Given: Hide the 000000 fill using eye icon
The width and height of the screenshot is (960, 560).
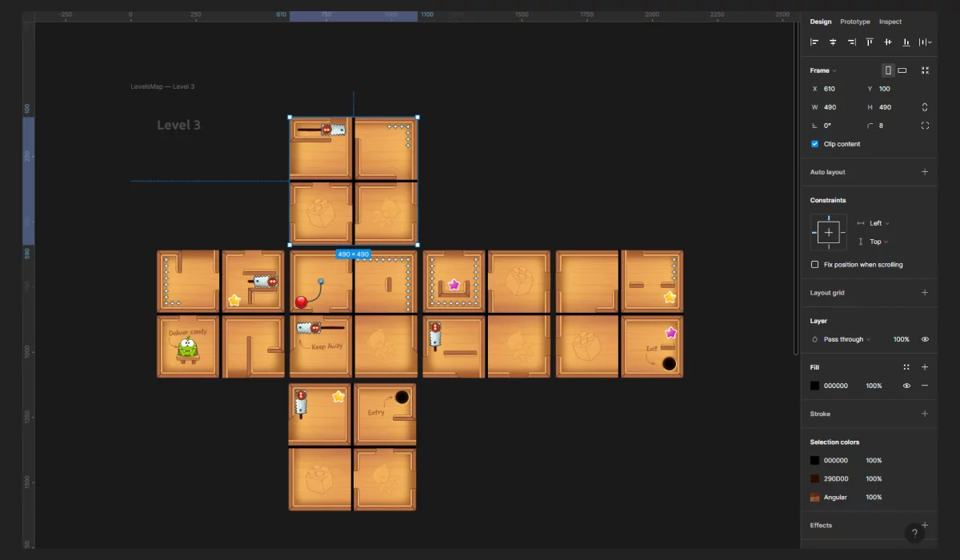Looking at the screenshot, I should point(906,386).
